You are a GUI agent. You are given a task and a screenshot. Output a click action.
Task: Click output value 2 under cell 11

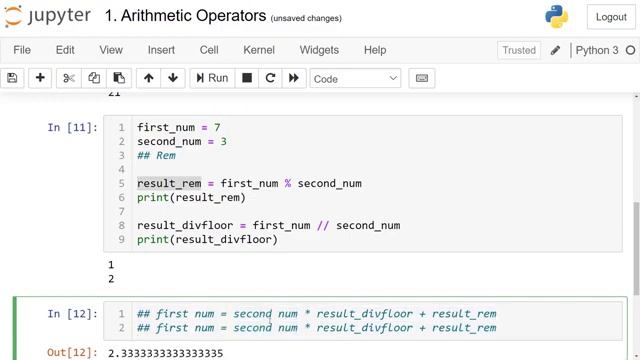point(111,279)
